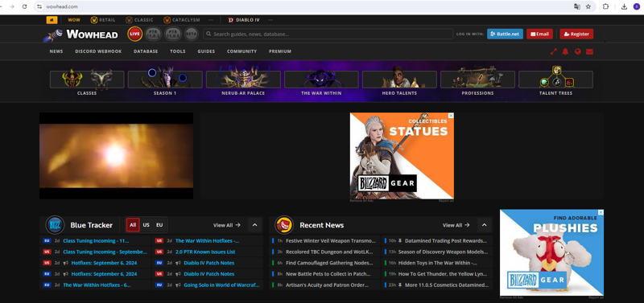Switch to the BETA version button
The image size is (644, 303).
point(191,34)
